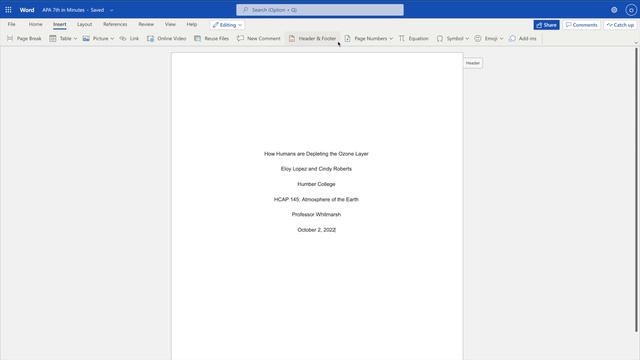Open the File menu tab
This screenshot has height=360, width=640.
11,24
